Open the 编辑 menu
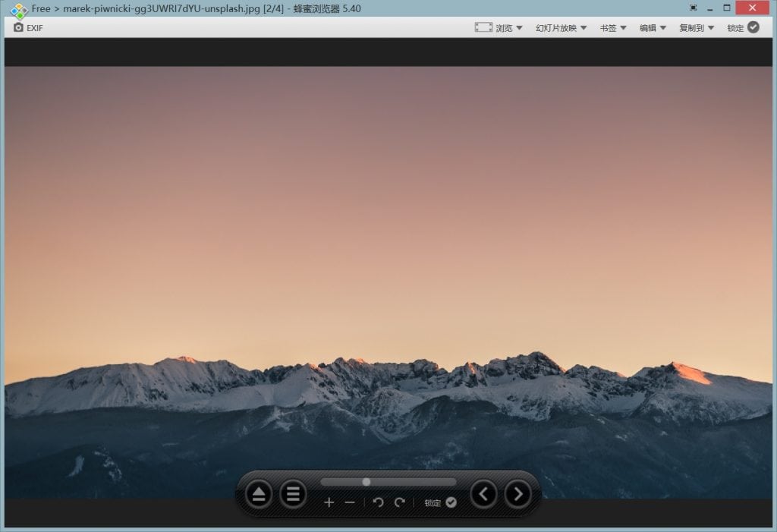The image size is (777, 532). tap(652, 28)
